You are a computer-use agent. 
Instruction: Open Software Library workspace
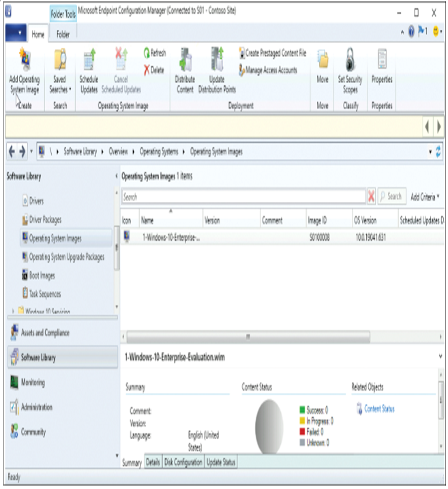pyautogui.click(x=63, y=357)
